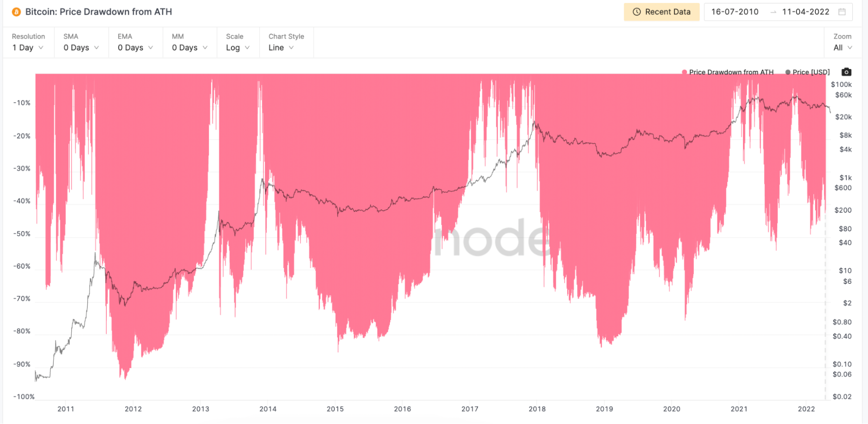Image resolution: width=868 pixels, height=424 pixels.
Task: Change the Scale from Log
Action: [238, 48]
